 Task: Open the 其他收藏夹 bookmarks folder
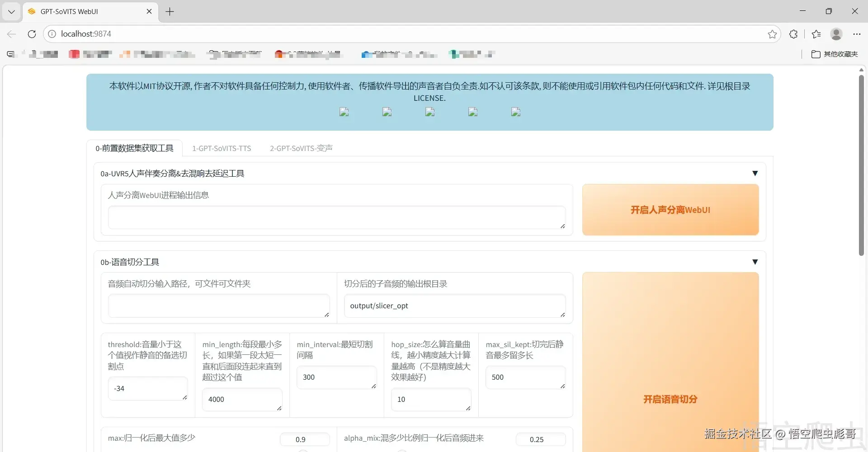[x=835, y=54]
